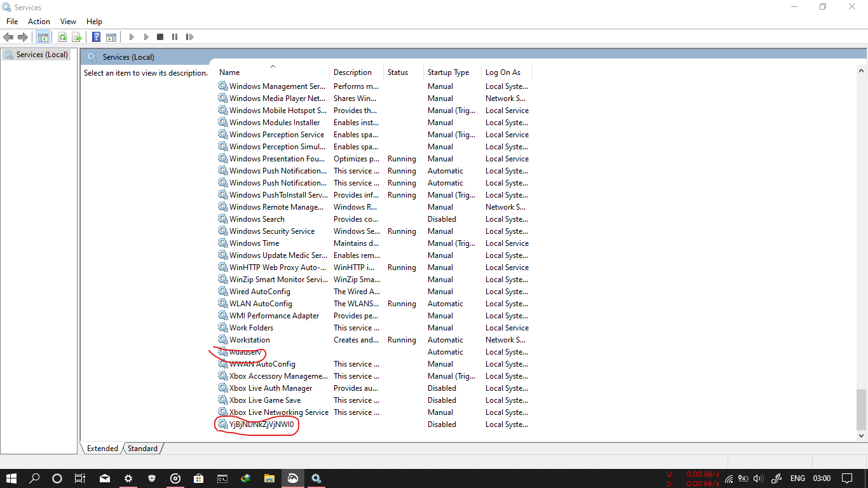Click the Pause Service toolbar icon
Viewport: 868px width, 488px height.
point(175,37)
